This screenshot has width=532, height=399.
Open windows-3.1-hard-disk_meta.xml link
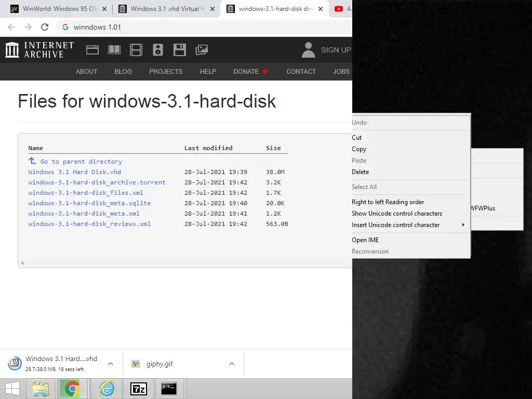[84, 214]
